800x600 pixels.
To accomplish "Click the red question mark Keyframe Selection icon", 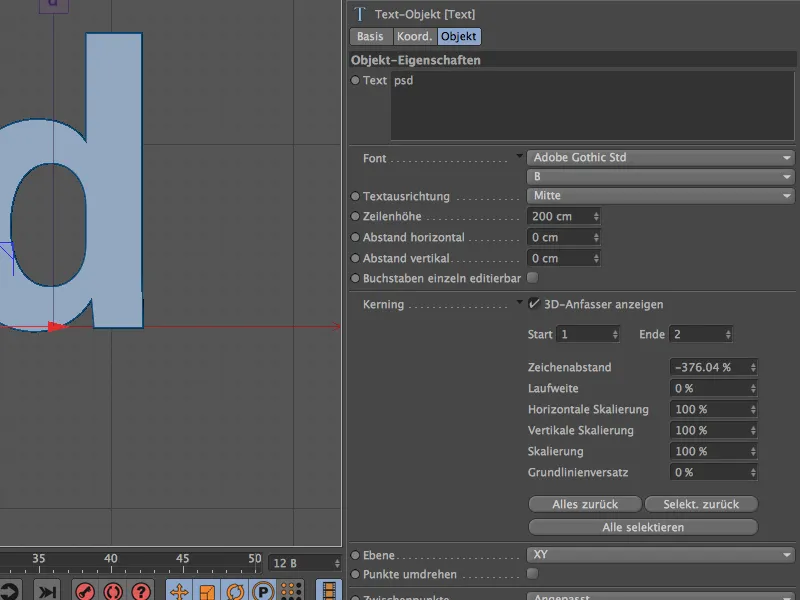I will click(141, 591).
